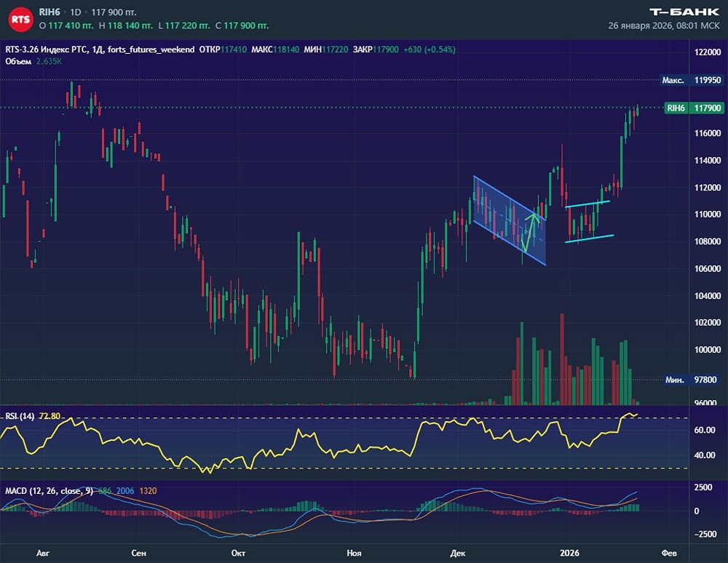
Task: Click the '26 января 2026, 08:01 МСК' timestamp
Action: pyautogui.click(x=664, y=25)
